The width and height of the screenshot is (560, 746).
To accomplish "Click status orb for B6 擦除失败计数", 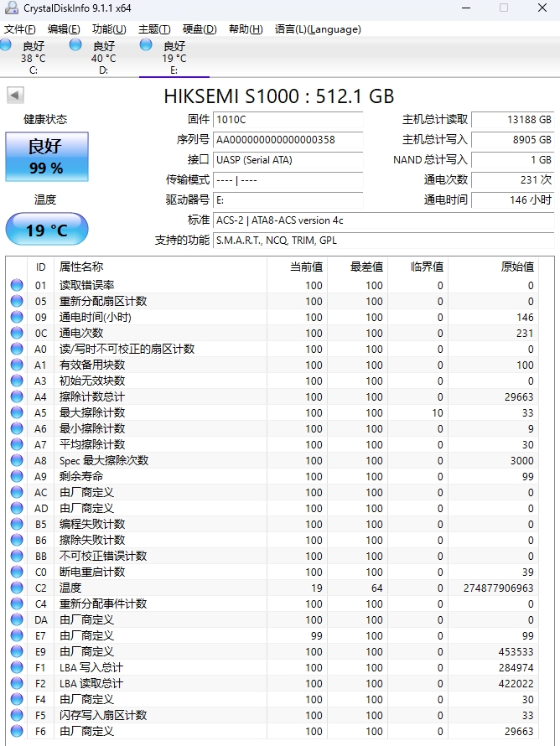I will click(17, 540).
